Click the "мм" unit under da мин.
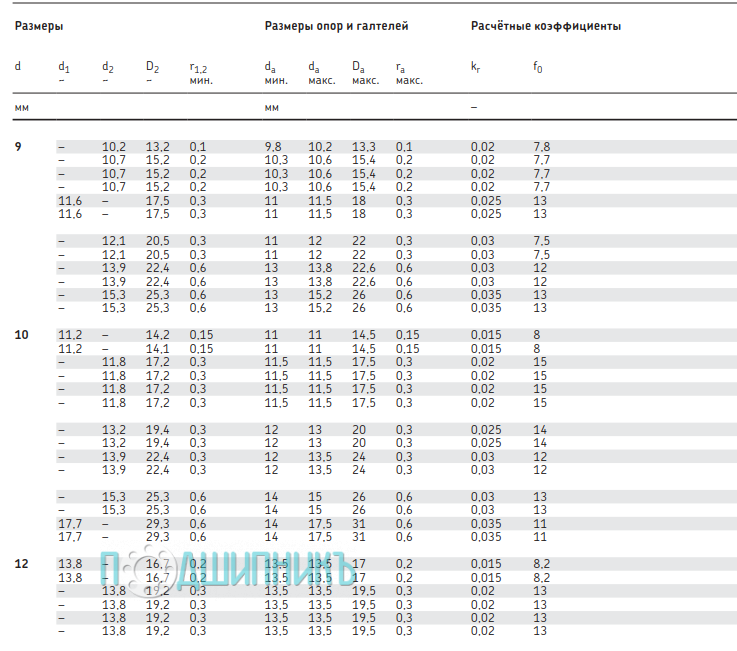This screenshot has width=737, height=651. point(272,108)
